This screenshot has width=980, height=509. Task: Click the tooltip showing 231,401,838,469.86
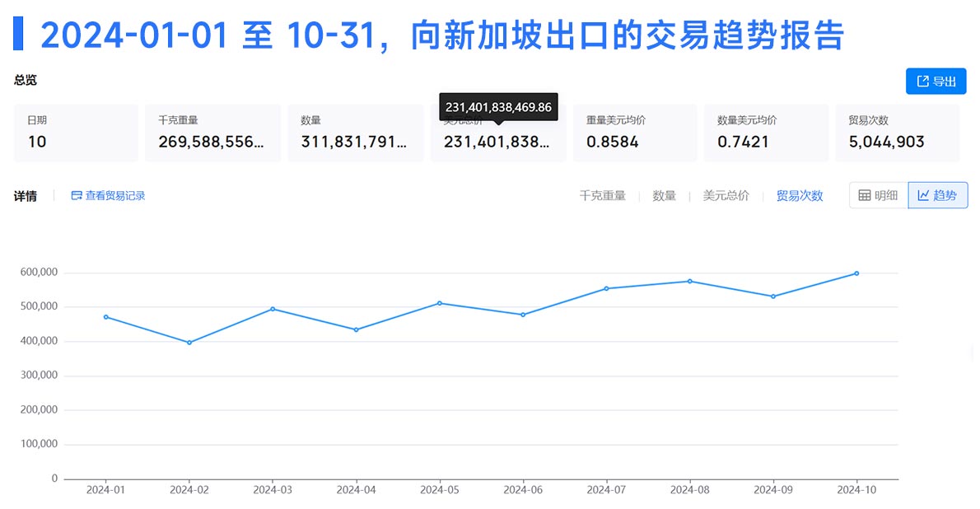click(499, 107)
